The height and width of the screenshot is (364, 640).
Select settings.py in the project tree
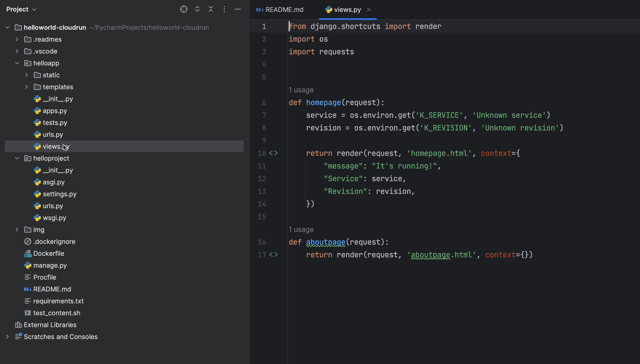(x=60, y=194)
